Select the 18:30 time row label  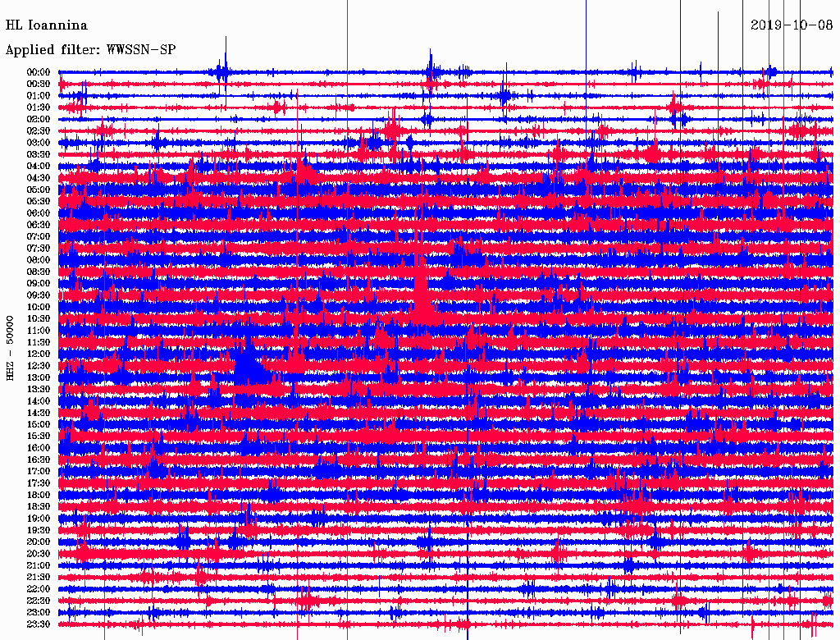[39, 507]
